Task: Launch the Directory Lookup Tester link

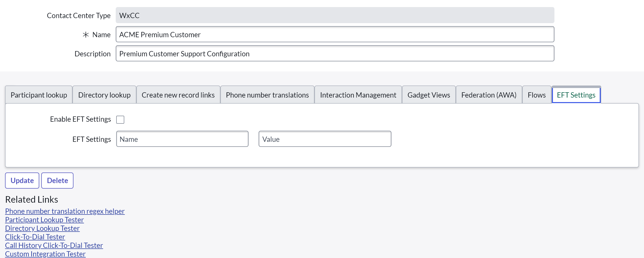Action: coord(42,228)
